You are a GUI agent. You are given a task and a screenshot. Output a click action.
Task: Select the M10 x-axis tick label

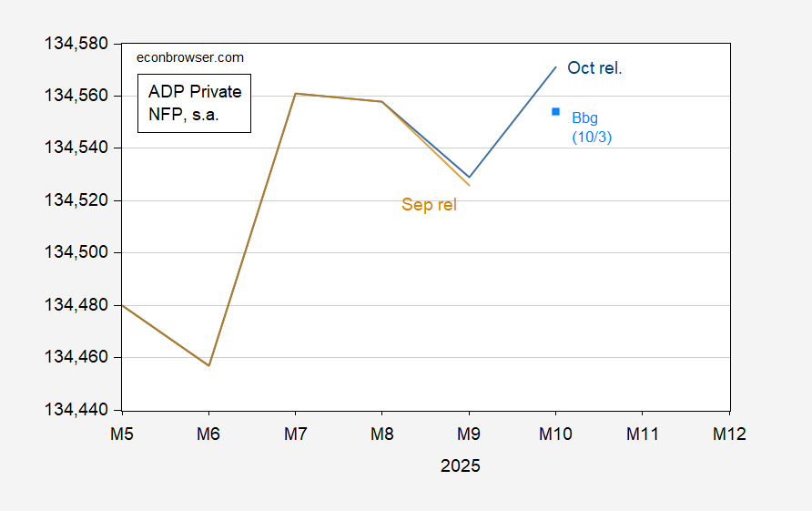[555, 434]
